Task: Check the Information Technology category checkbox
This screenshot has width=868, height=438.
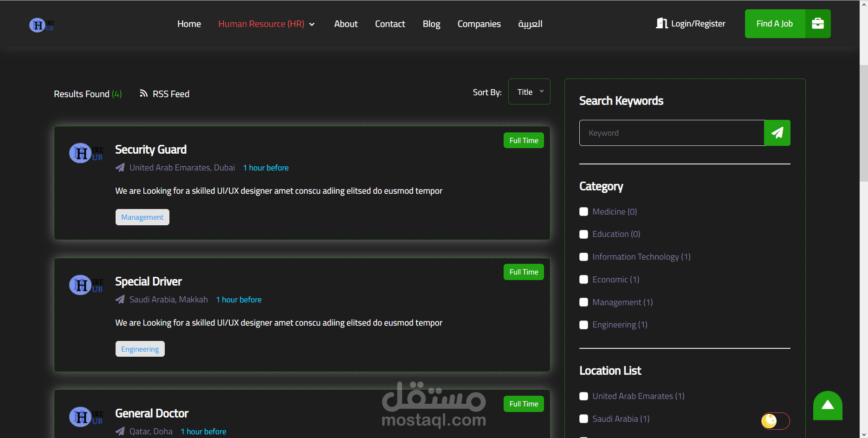Action: point(584,257)
